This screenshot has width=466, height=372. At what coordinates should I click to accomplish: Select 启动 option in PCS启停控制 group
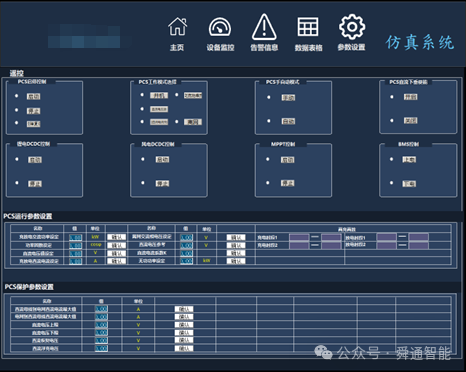click(33, 96)
